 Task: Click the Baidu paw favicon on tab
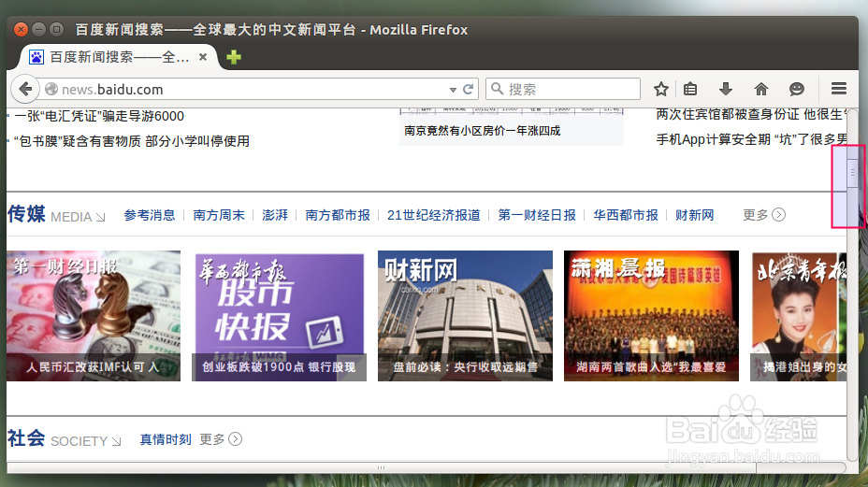point(36,57)
